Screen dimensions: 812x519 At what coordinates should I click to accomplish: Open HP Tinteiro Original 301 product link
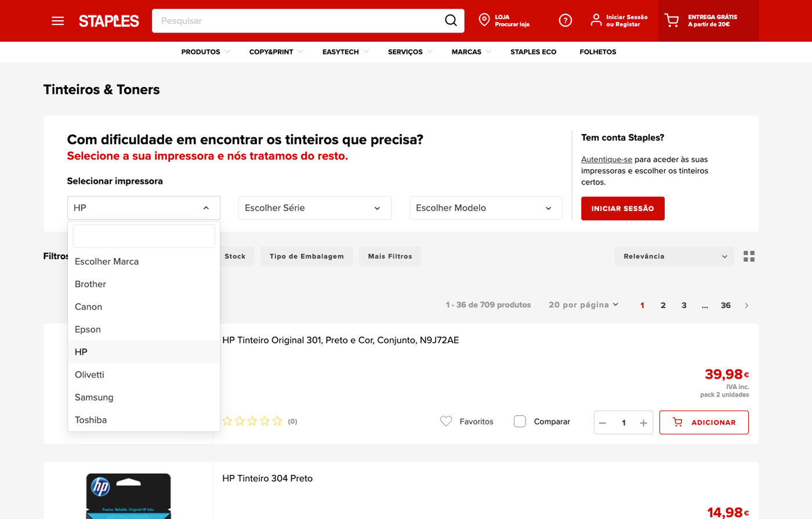click(x=340, y=340)
